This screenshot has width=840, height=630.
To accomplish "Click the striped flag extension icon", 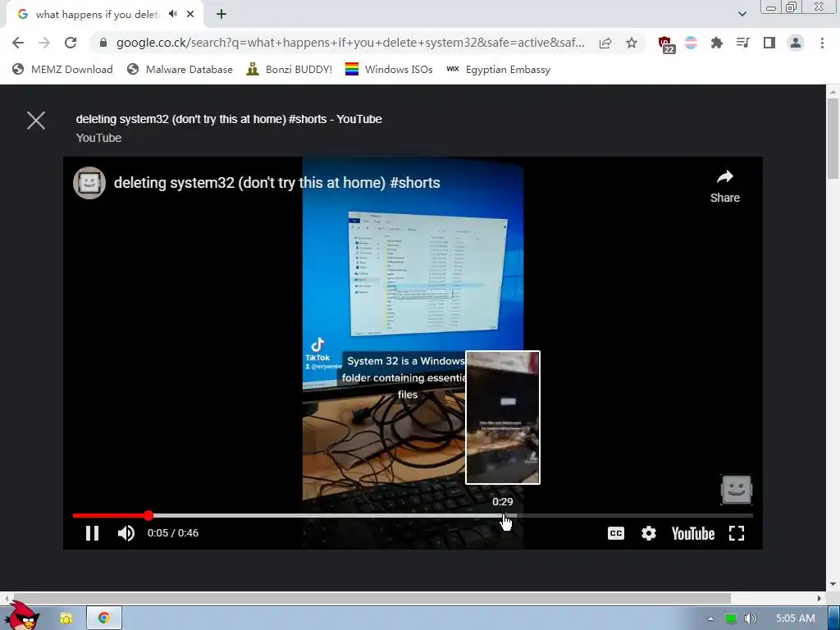I will 691,43.
